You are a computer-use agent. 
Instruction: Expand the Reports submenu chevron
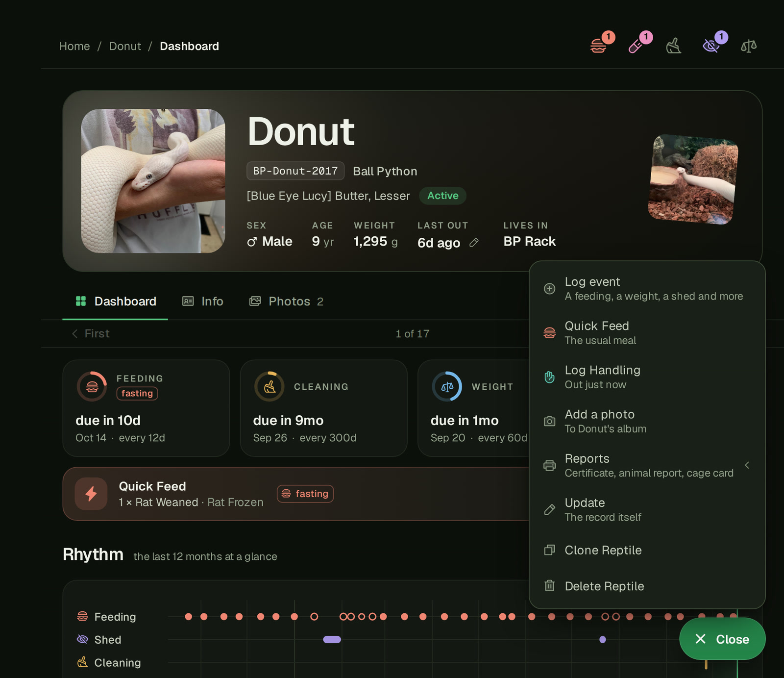(747, 465)
